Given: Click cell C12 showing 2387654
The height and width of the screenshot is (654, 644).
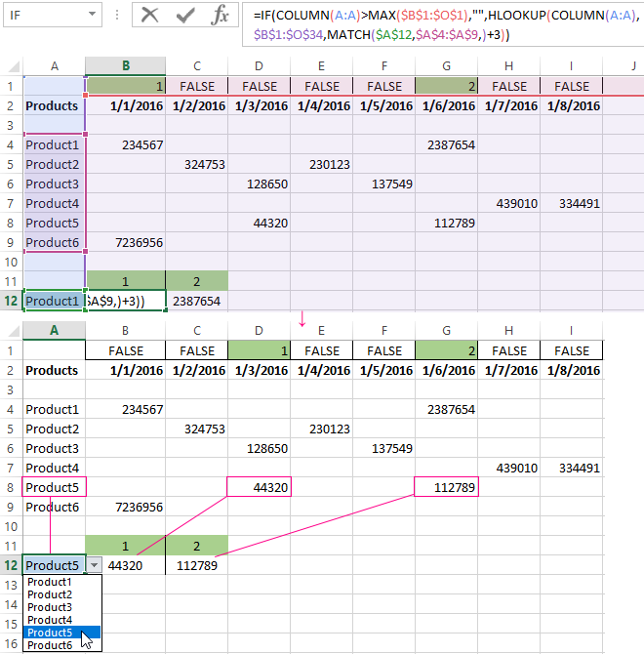Looking at the screenshot, I should (x=197, y=301).
